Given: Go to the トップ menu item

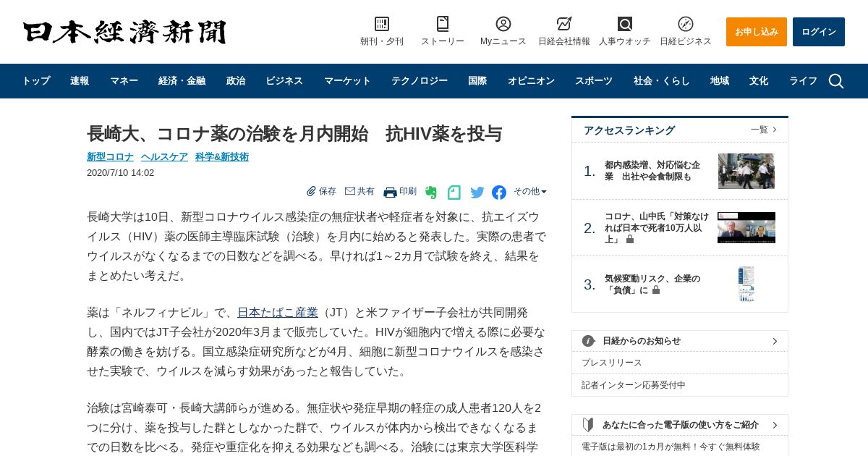Looking at the screenshot, I should (x=35, y=81).
